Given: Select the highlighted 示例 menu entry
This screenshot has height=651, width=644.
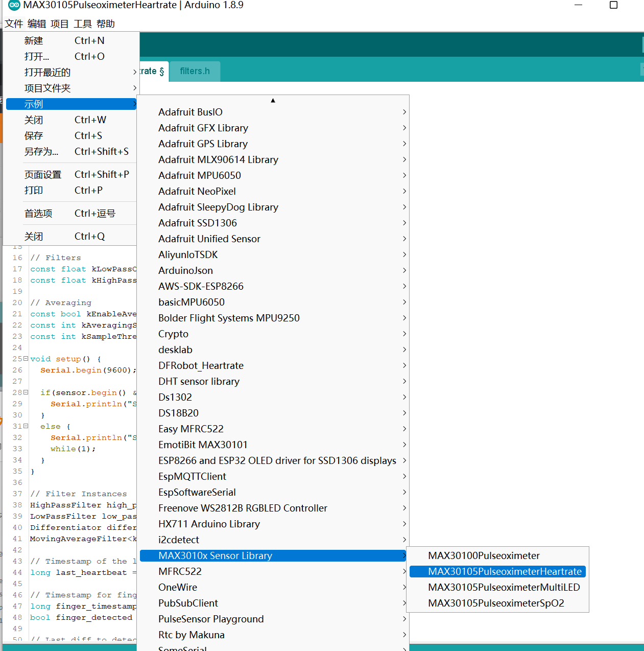Looking at the screenshot, I should (71, 104).
